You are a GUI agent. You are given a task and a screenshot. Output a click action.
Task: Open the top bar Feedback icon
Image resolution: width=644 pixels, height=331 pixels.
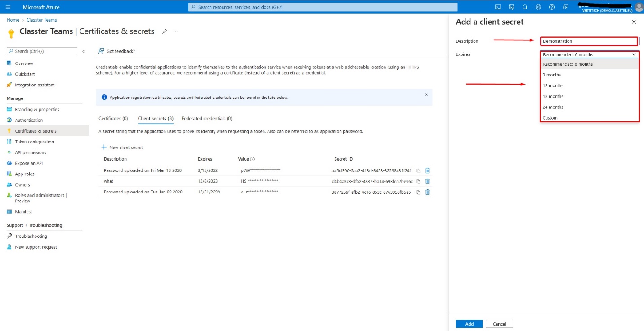click(x=565, y=7)
